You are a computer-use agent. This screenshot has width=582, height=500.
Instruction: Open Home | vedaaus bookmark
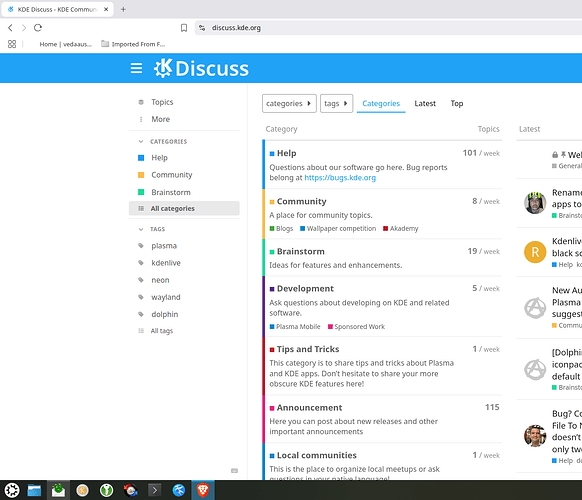[x=66, y=44]
